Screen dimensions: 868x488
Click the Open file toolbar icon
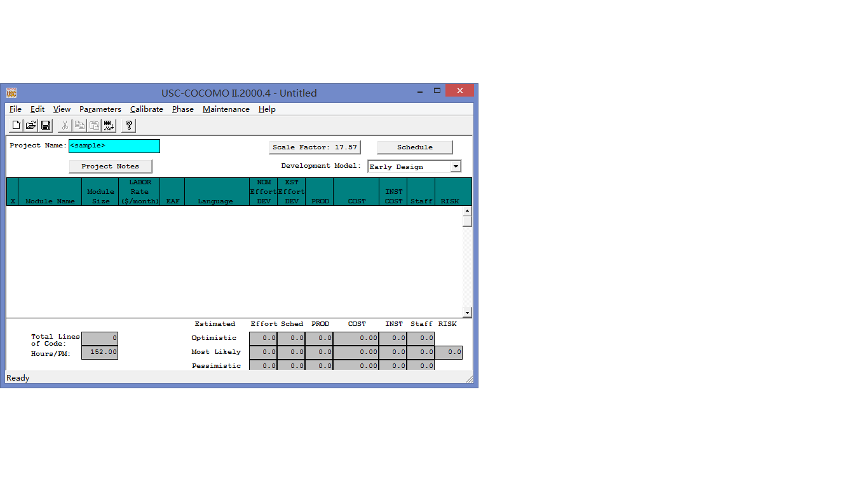click(x=31, y=125)
